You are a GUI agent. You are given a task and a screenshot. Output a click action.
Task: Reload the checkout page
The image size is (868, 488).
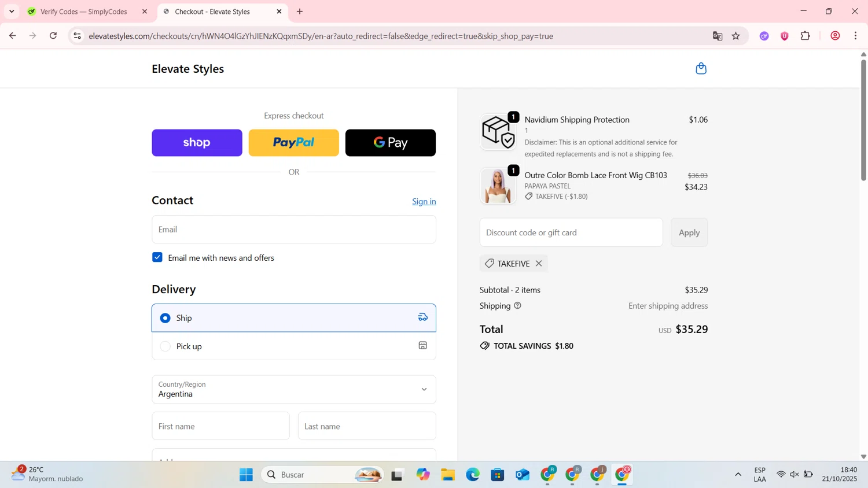pos(53,36)
